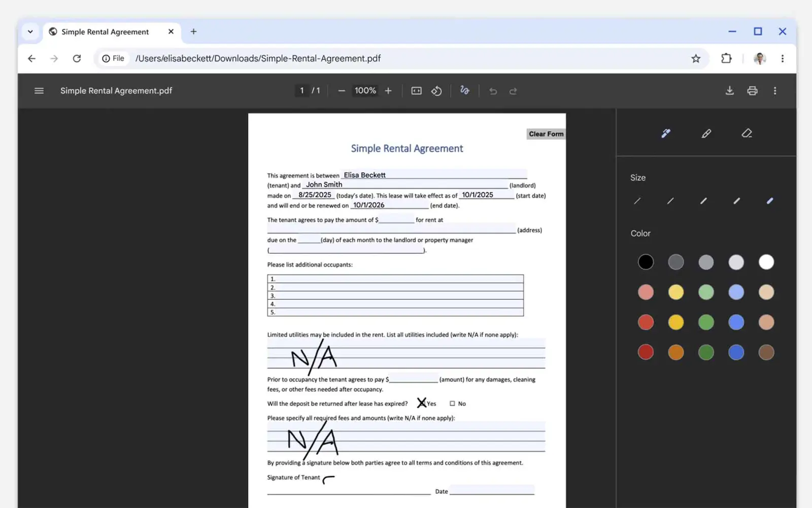The width and height of the screenshot is (812, 508).
Task: Open the PDF sidebar menu (hamburger icon)
Action: tap(39, 91)
